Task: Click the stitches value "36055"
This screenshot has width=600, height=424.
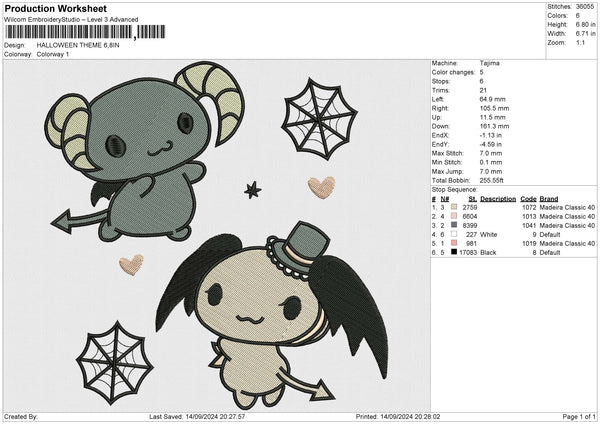Action: click(585, 7)
